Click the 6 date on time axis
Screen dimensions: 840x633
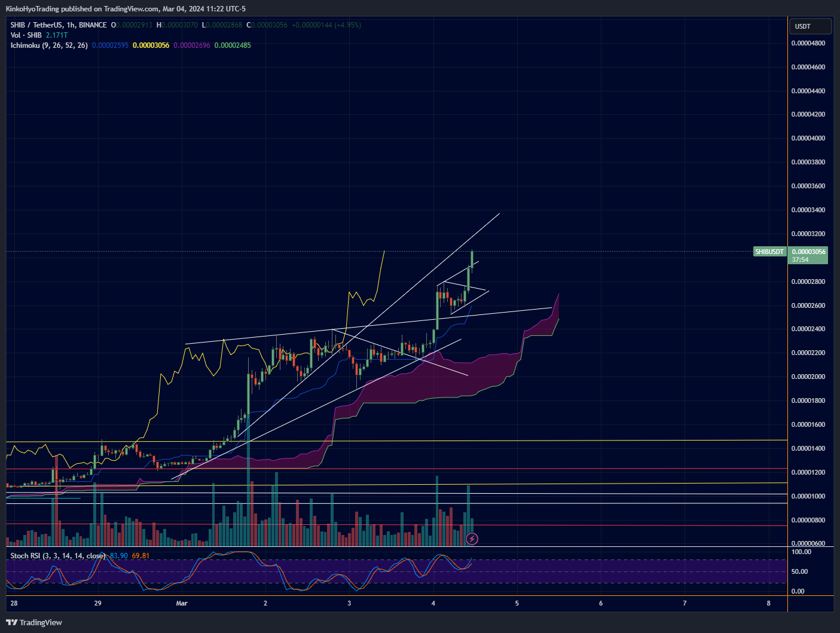tap(601, 603)
